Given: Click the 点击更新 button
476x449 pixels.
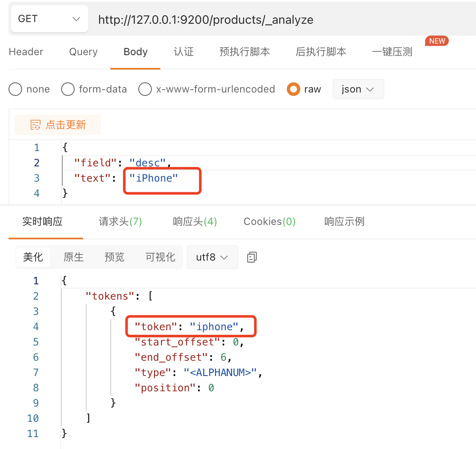Looking at the screenshot, I should [58, 125].
